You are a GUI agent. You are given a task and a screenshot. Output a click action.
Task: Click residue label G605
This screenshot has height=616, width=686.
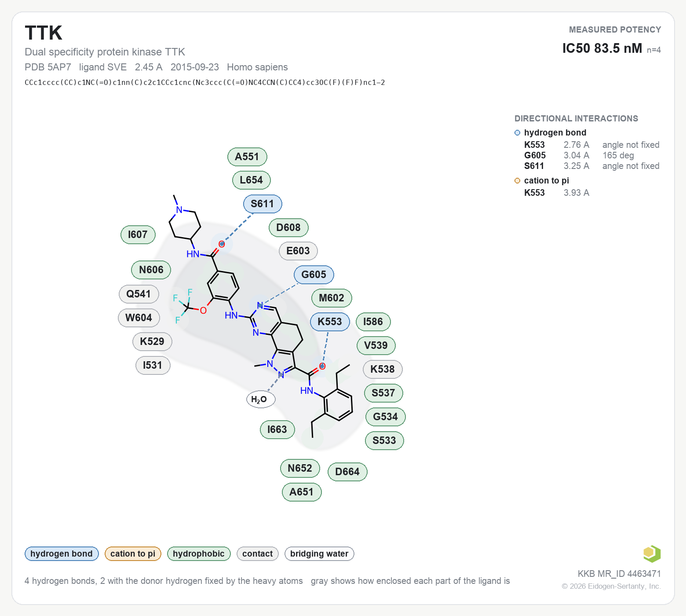[314, 275]
